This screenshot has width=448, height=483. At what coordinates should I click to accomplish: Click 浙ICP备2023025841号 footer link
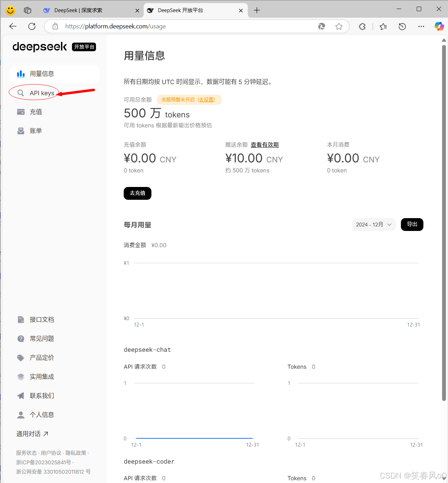click(44, 462)
